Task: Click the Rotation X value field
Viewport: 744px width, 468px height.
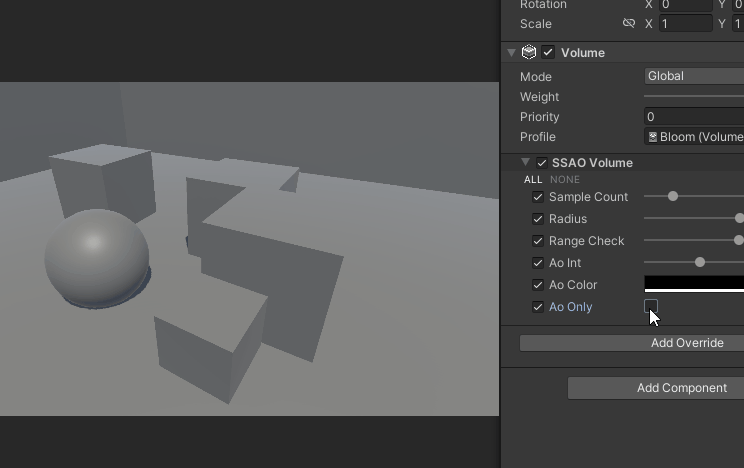Action: click(x=686, y=5)
